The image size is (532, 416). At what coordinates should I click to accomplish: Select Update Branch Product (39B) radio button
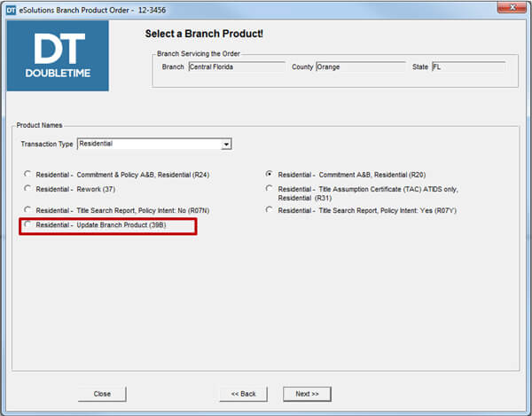pyautogui.click(x=27, y=224)
